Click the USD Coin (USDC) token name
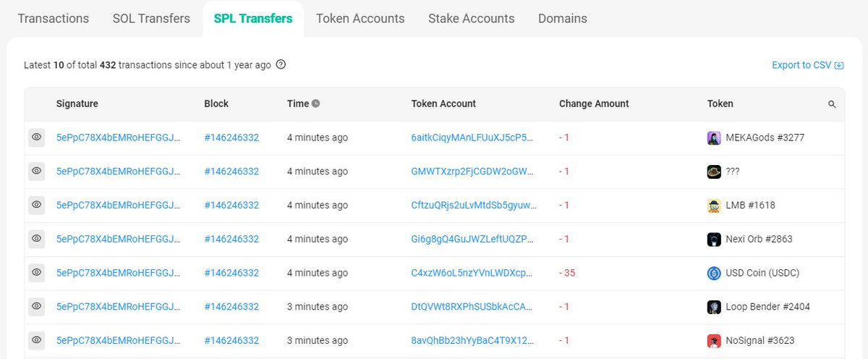This screenshot has width=868, height=359. click(x=763, y=273)
